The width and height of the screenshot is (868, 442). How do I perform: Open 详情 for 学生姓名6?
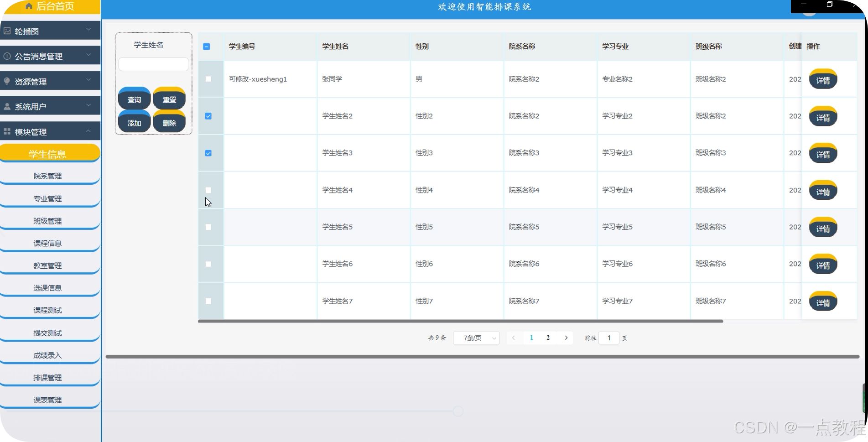coord(823,265)
